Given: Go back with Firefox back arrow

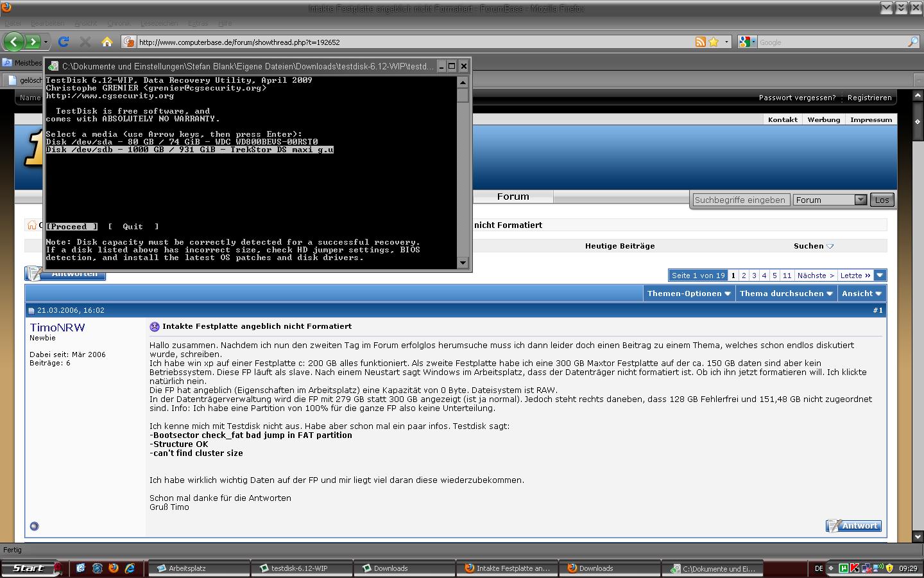Looking at the screenshot, I should pyautogui.click(x=14, y=42).
